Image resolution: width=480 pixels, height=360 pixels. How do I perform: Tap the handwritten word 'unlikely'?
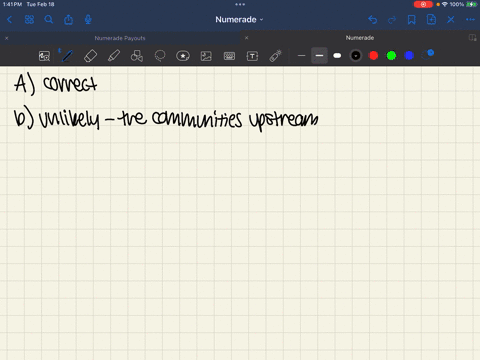coord(69,119)
